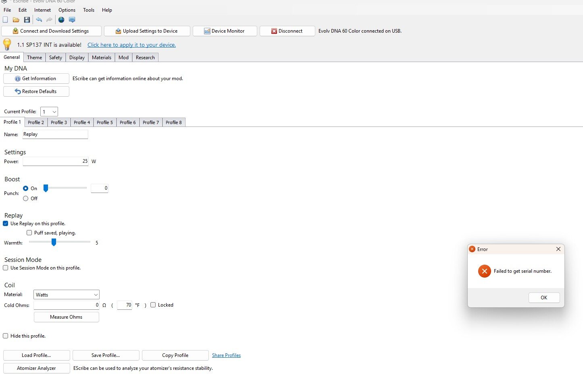Open the Help menu
This screenshot has width=583, height=392.
tap(107, 10)
